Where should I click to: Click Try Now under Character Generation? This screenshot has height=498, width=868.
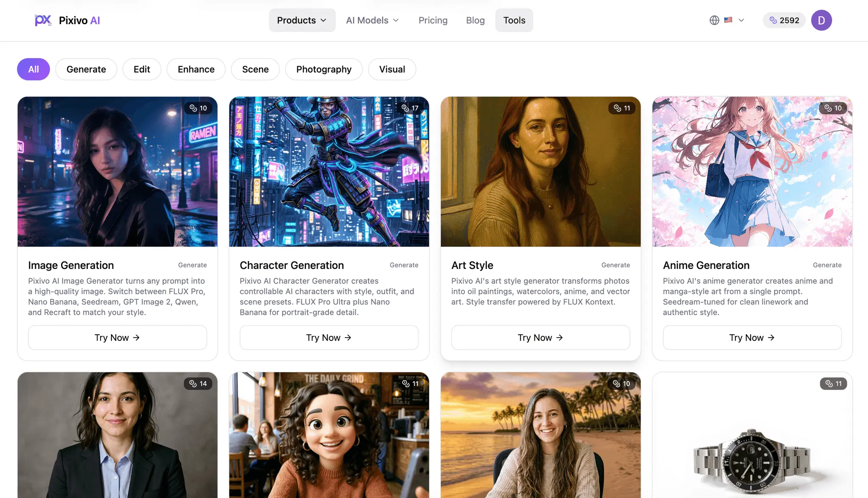click(x=329, y=338)
